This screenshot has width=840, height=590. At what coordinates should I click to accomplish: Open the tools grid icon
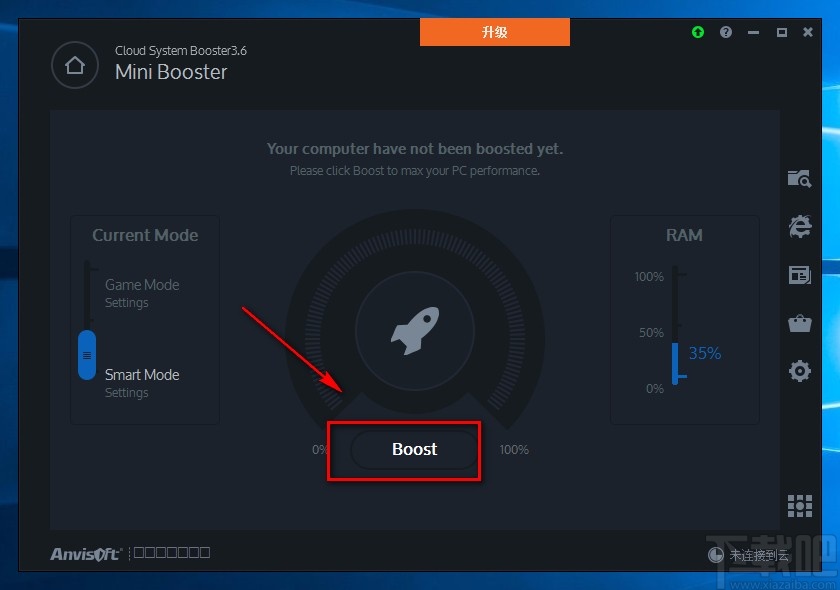(x=800, y=506)
